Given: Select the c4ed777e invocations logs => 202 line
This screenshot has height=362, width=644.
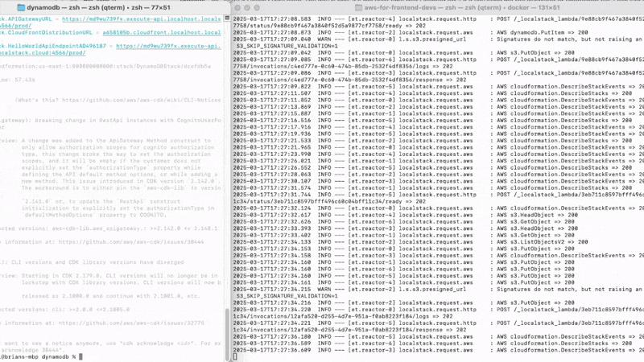Looking at the screenshot, I should [343, 67].
